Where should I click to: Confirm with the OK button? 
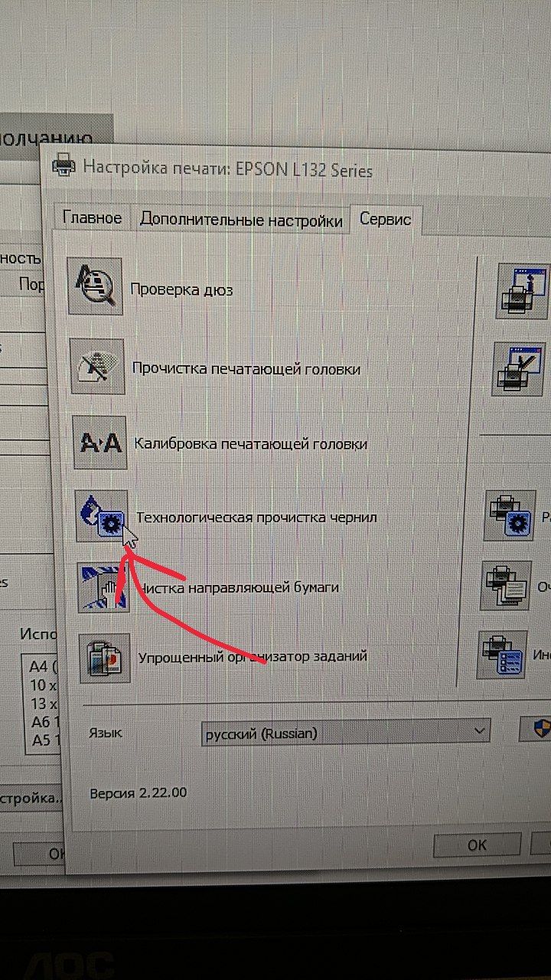477,845
